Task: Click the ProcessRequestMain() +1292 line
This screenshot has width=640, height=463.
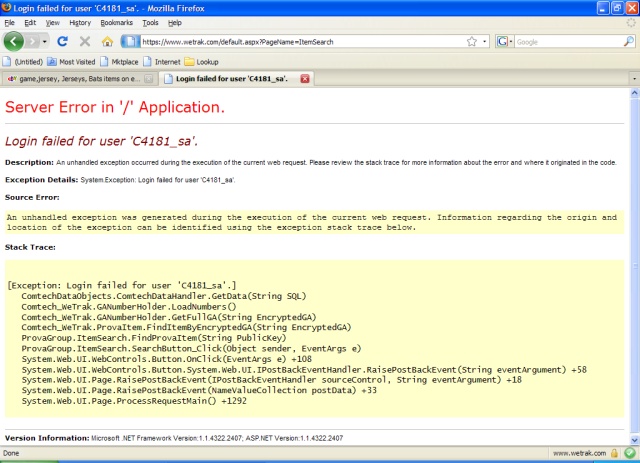Action: pos(134,401)
